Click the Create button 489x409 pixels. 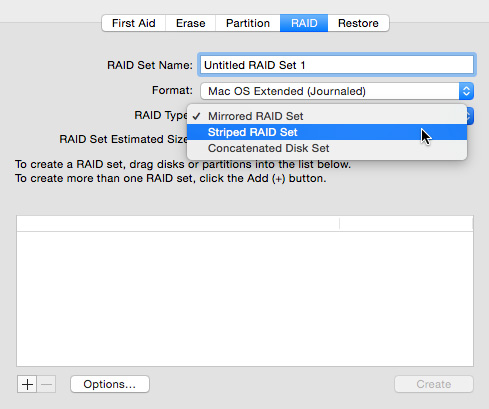434,384
